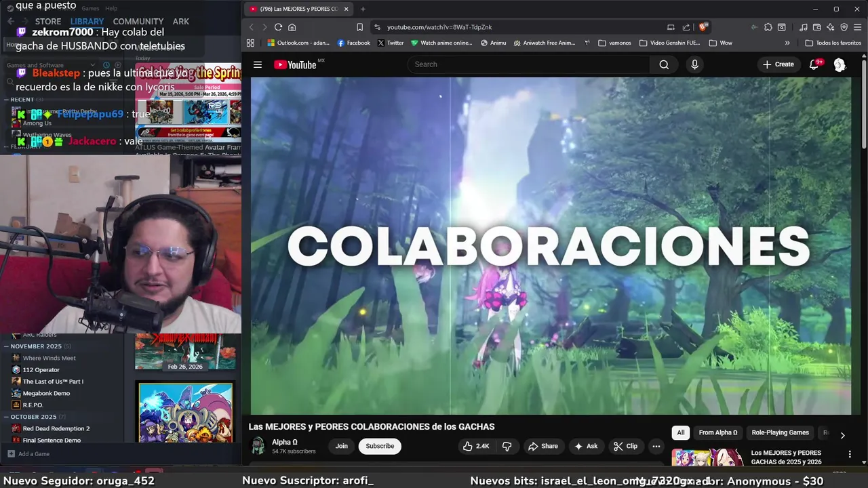Open the vamonos bookmark folder
Viewport: 868px width, 488px height.
(614, 43)
